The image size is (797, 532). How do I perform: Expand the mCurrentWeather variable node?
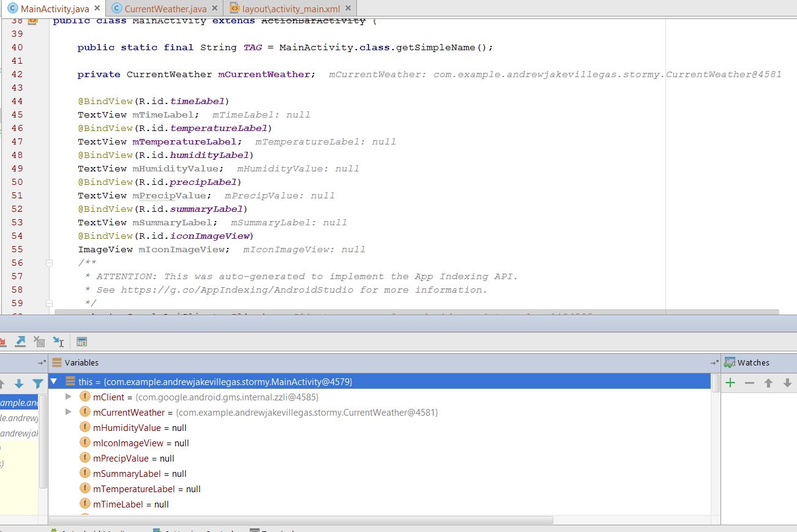point(69,412)
